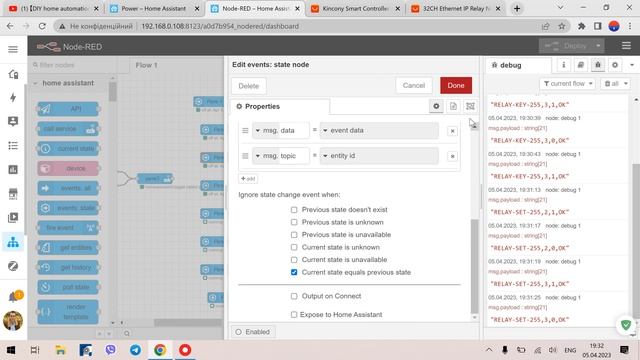
Task: Check Current state is unknown
Action: click(294, 247)
